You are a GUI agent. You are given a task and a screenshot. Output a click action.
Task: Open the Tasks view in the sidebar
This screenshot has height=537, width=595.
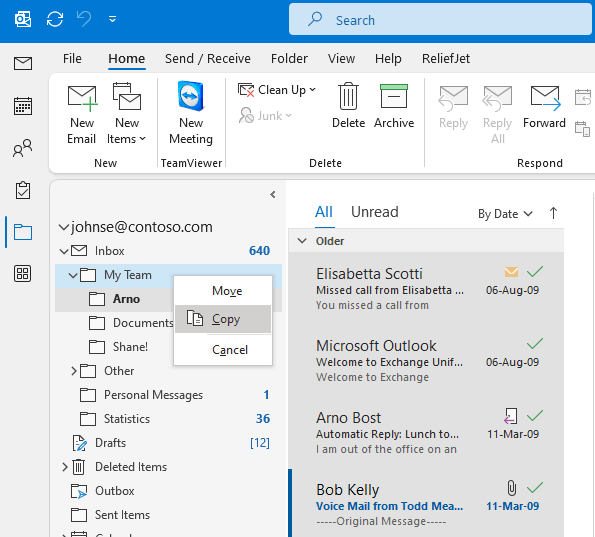tap(23, 190)
